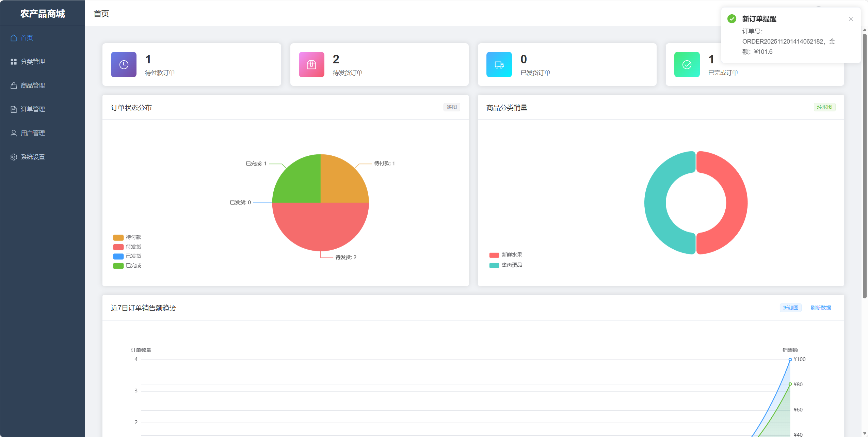
Task: Click the 系统设置 gear icon
Action: tap(14, 157)
